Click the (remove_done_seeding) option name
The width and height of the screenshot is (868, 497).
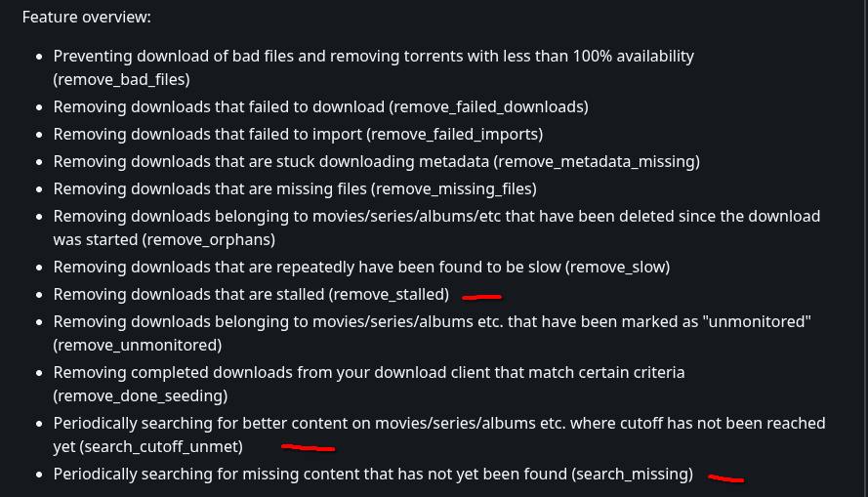click(141, 395)
